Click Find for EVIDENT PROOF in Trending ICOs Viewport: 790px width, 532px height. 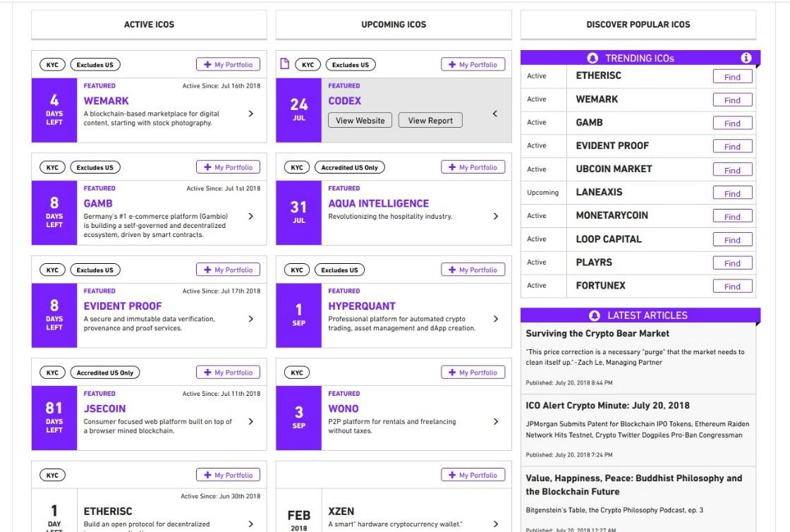pos(733,146)
